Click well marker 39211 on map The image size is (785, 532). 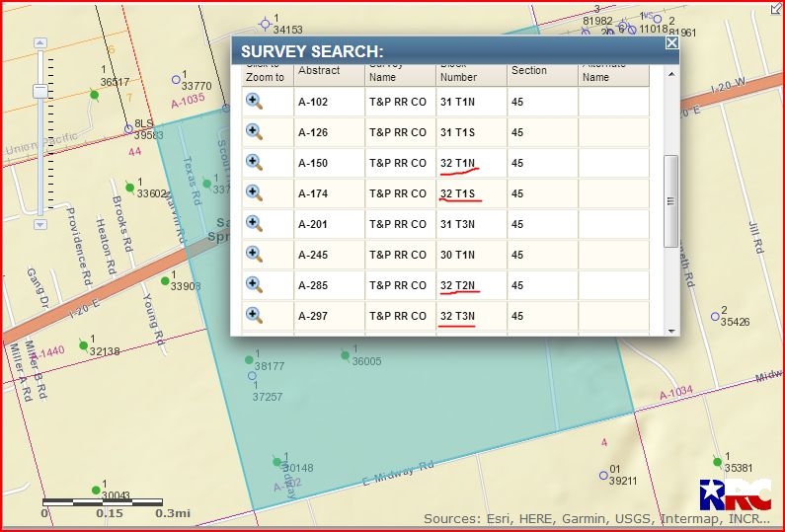pyautogui.click(x=603, y=475)
